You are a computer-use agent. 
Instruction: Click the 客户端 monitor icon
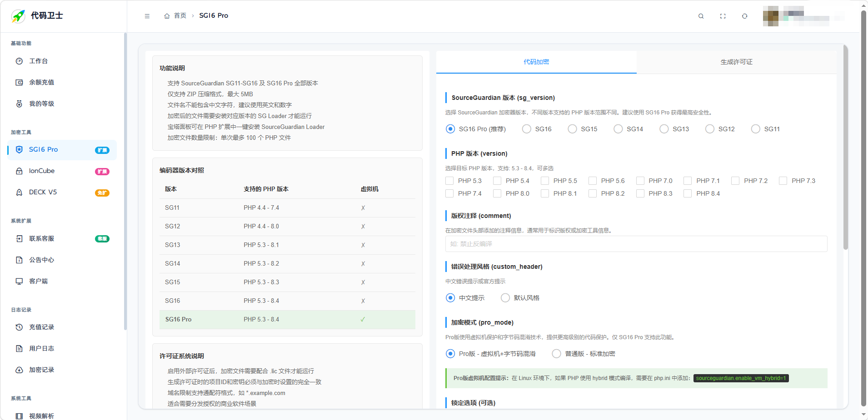tap(19, 282)
